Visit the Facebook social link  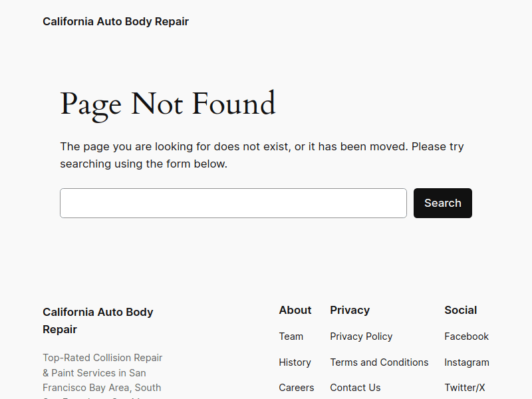tap(466, 336)
